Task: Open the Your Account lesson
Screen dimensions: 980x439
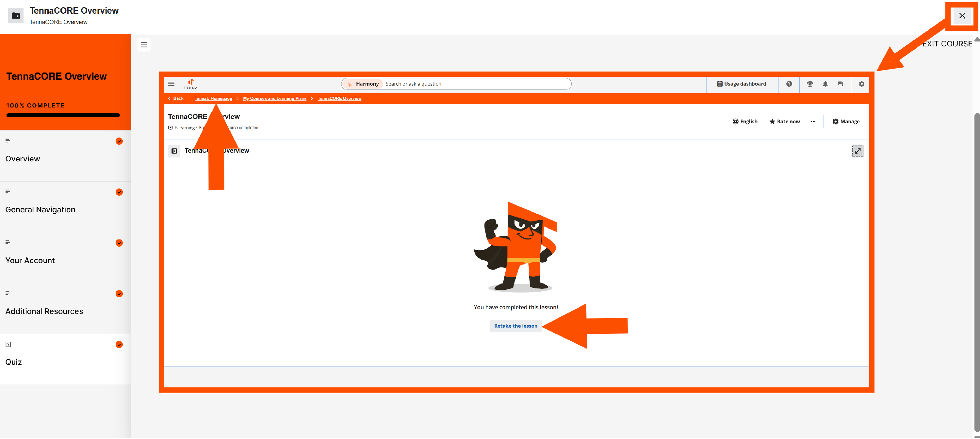Action: (x=30, y=261)
